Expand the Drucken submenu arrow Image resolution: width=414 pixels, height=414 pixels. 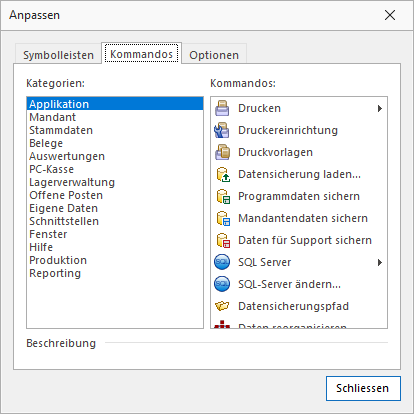point(380,108)
